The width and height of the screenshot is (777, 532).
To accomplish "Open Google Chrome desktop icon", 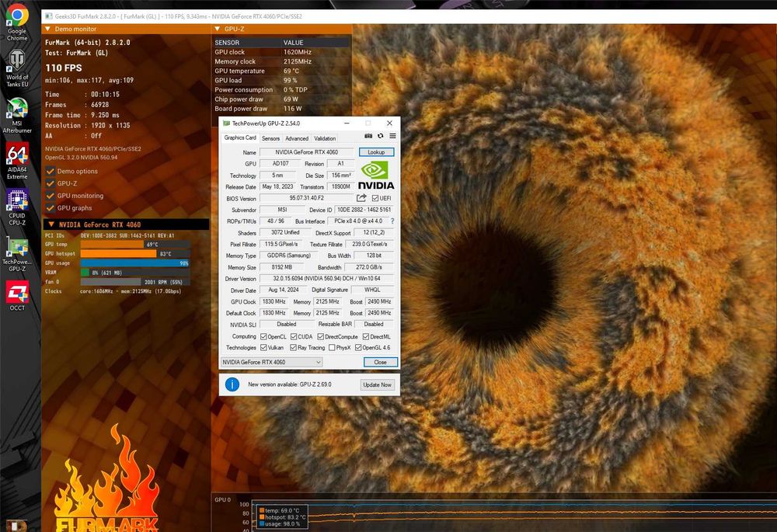I will (x=17, y=23).
